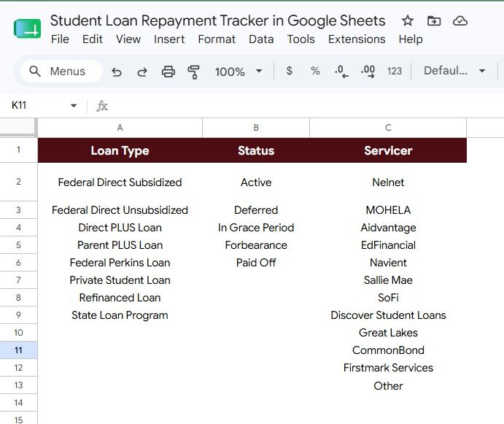This screenshot has height=424, width=504.
Task: Search the Menus box
Action: (x=62, y=71)
